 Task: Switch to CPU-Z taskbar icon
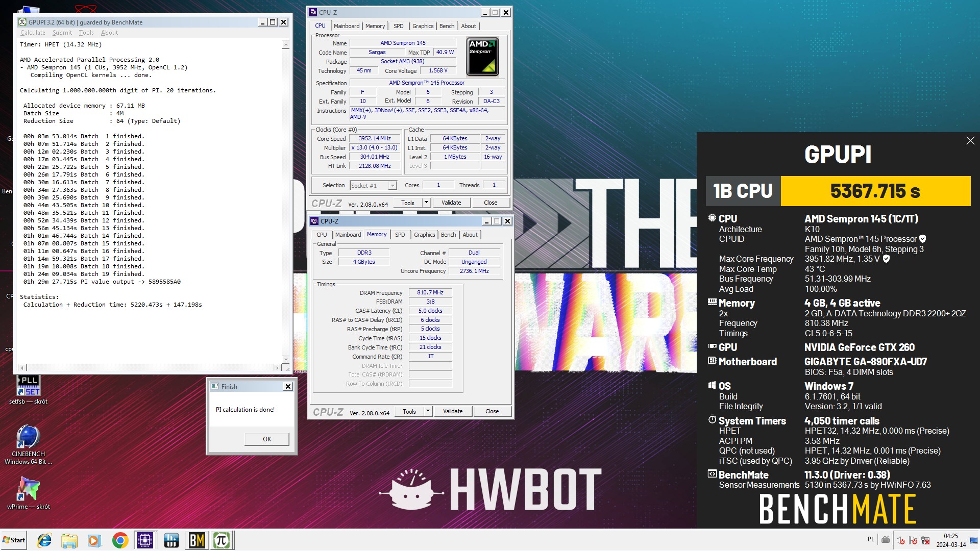pyautogui.click(x=145, y=540)
